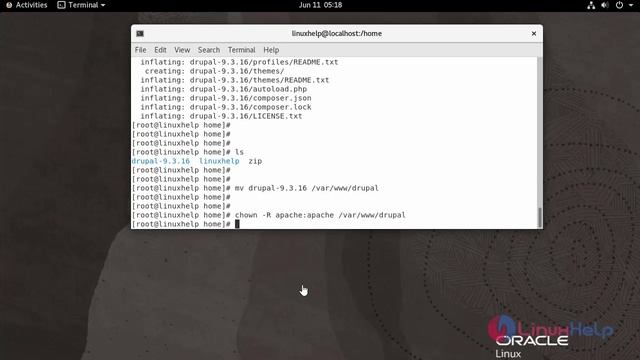Click the network status icon
This screenshot has width=640, height=360.
click(x=591, y=5)
